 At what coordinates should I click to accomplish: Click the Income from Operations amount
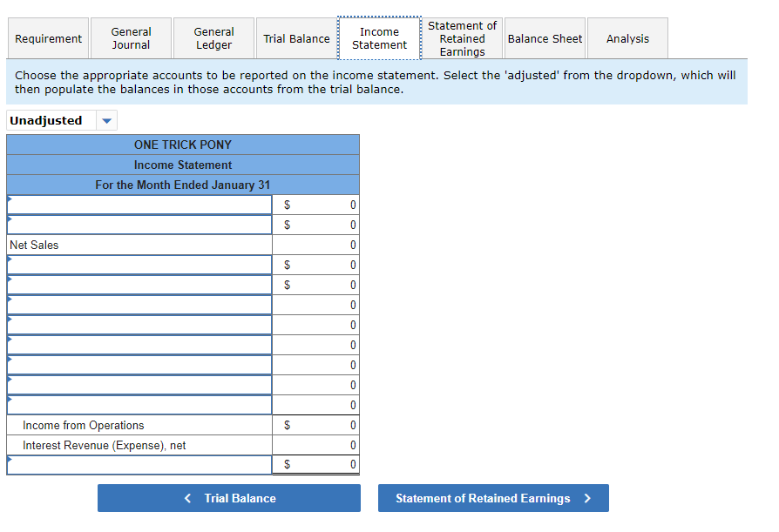(316, 425)
